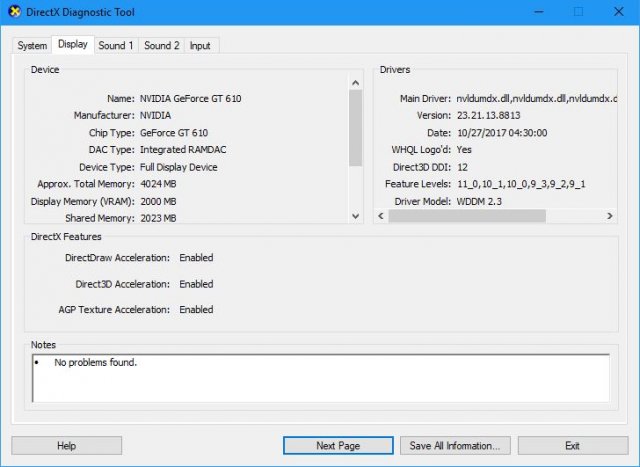Click the disabled maximize window button
Viewport: 640px width, 467px height.
[x=578, y=12]
